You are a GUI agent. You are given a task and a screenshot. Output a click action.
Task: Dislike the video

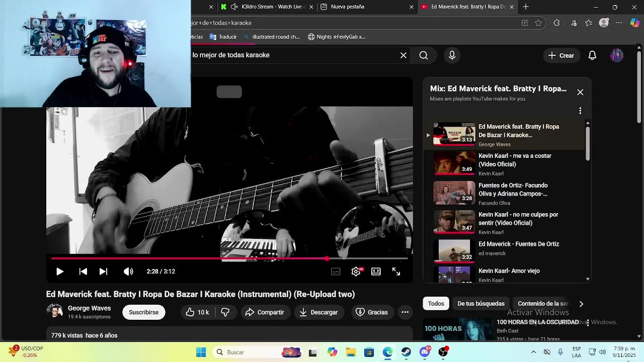(x=225, y=312)
